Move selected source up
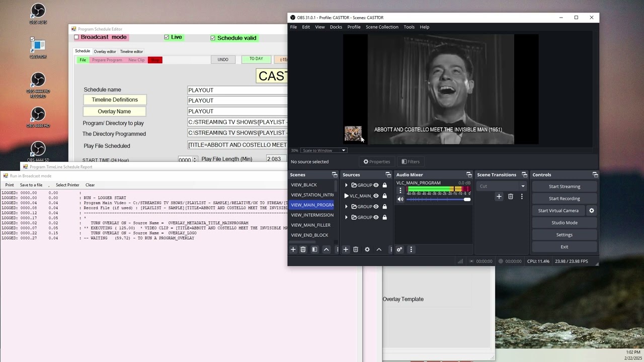The image size is (644, 362). click(x=379, y=249)
